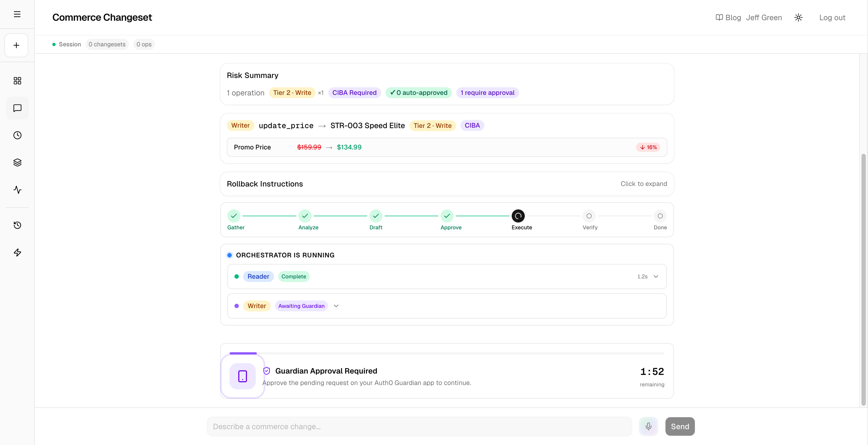Open the clock/schedule icon in the sidebar
This screenshot has height=445, width=868.
[x=17, y=135]
